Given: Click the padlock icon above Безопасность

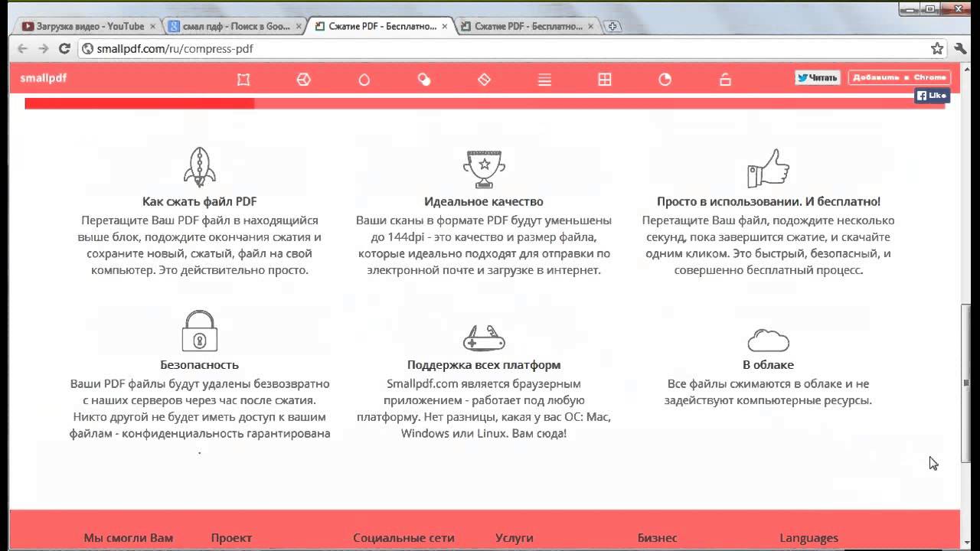Looking at the screenshot, I should pyautogui.click(x=199, y=331).
